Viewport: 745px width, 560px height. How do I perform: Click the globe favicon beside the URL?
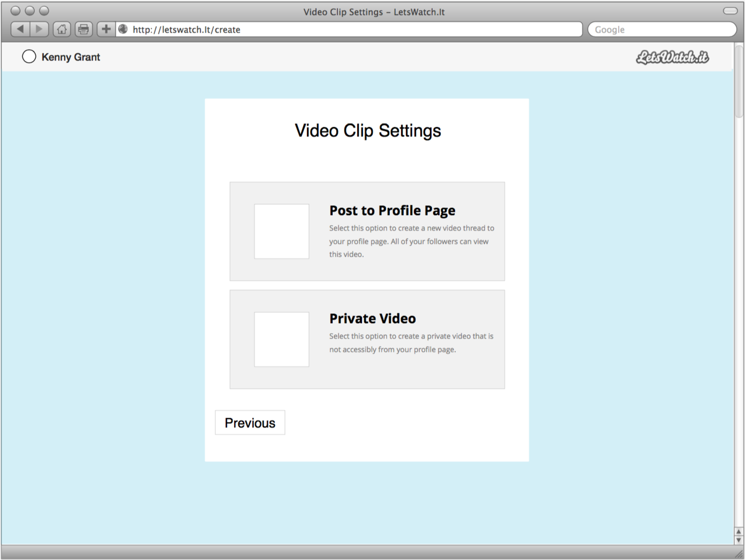click(x=122, y=29)
